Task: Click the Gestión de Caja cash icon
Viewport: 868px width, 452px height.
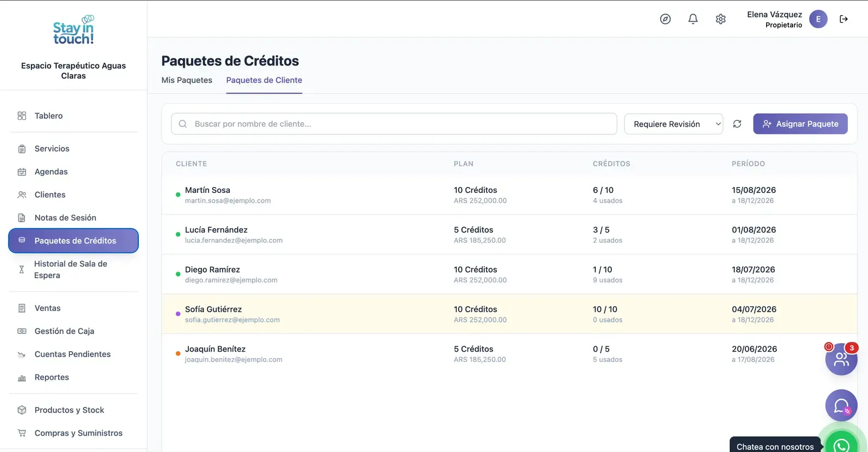Action: [22, 331]
